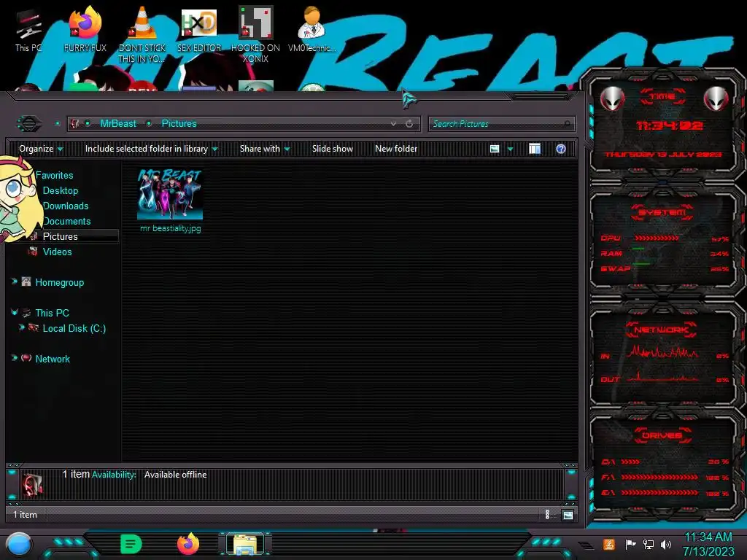Click the left alien head on TIME gadget
This screenshot has height=560, width=747.
[x=612, y=99]
